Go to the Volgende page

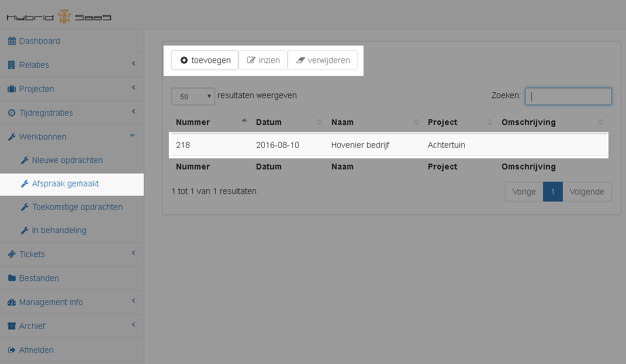587,192
